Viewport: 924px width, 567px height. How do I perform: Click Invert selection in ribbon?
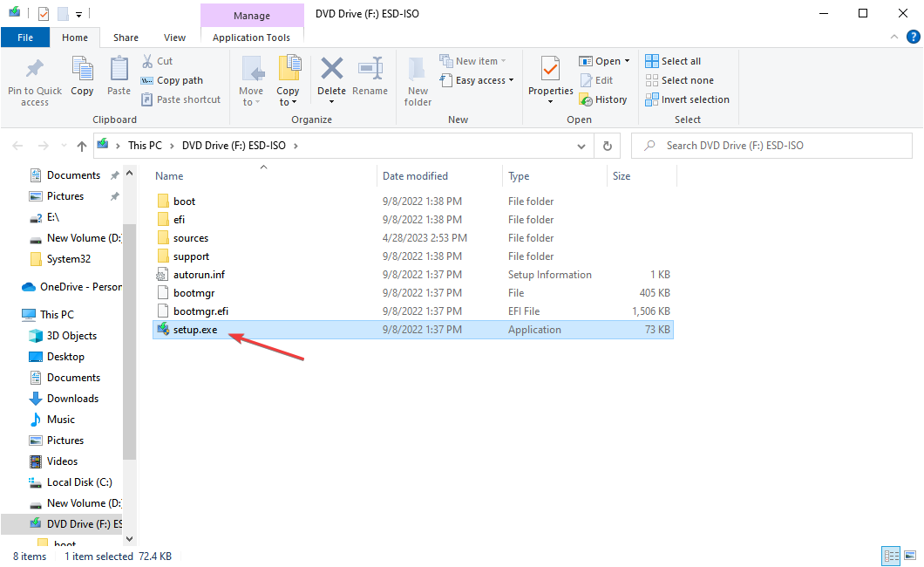(x=687, y=99)
